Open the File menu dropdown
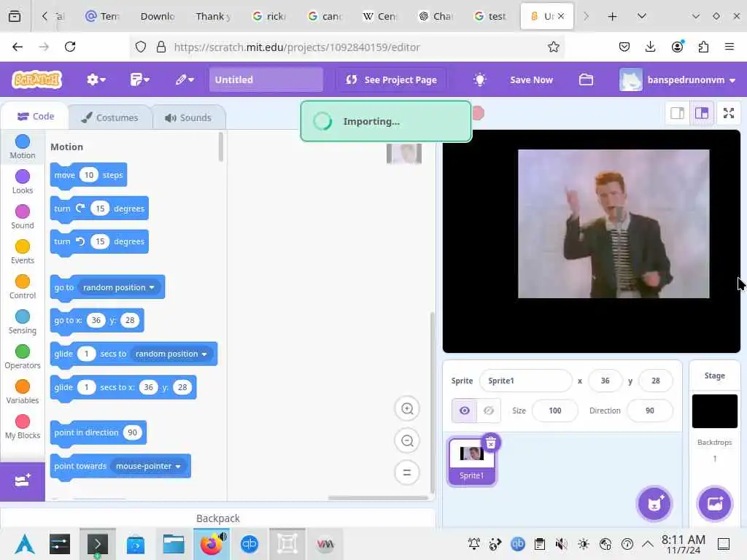Image resolution: width=747 pixels, height=560 pixels. click(139, 79)
